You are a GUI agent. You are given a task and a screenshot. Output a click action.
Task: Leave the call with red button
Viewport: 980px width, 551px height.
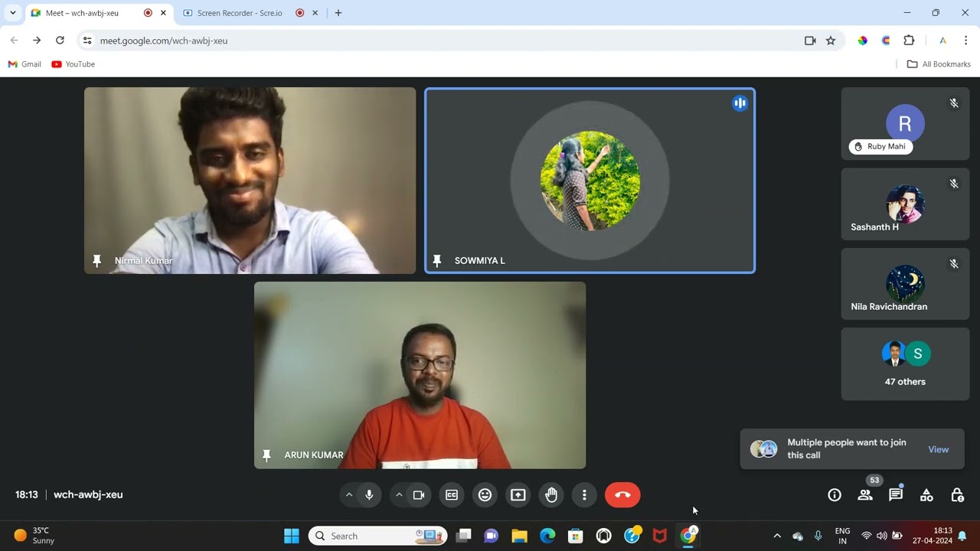click(622, 495)
